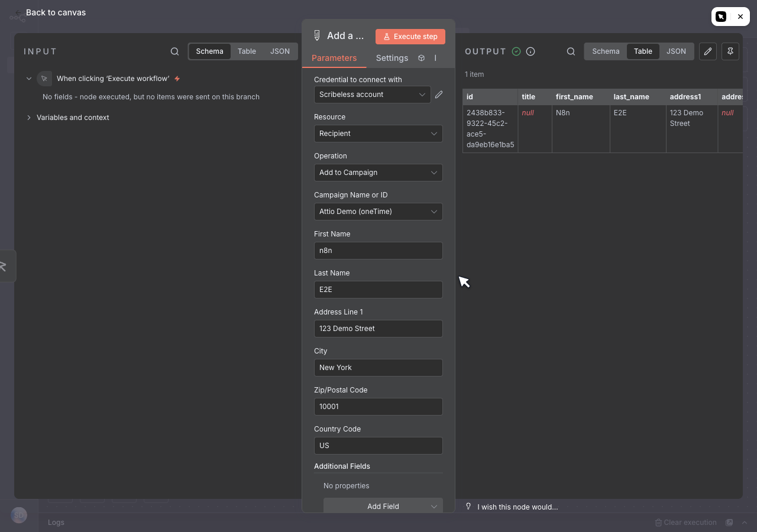Open the Logs panel
Viewport: 757px width, 532px height.
[56, 523]
